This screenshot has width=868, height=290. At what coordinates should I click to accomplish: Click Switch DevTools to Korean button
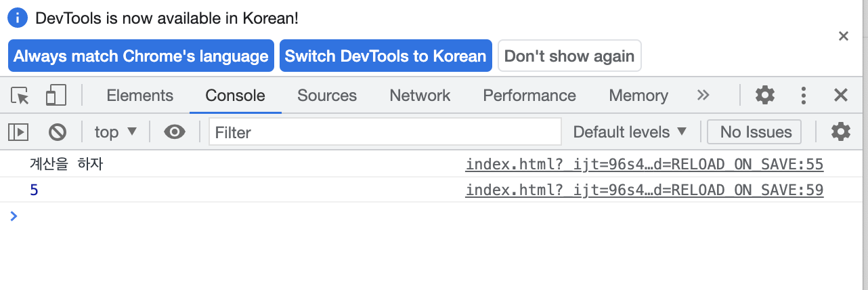(386, 56)
